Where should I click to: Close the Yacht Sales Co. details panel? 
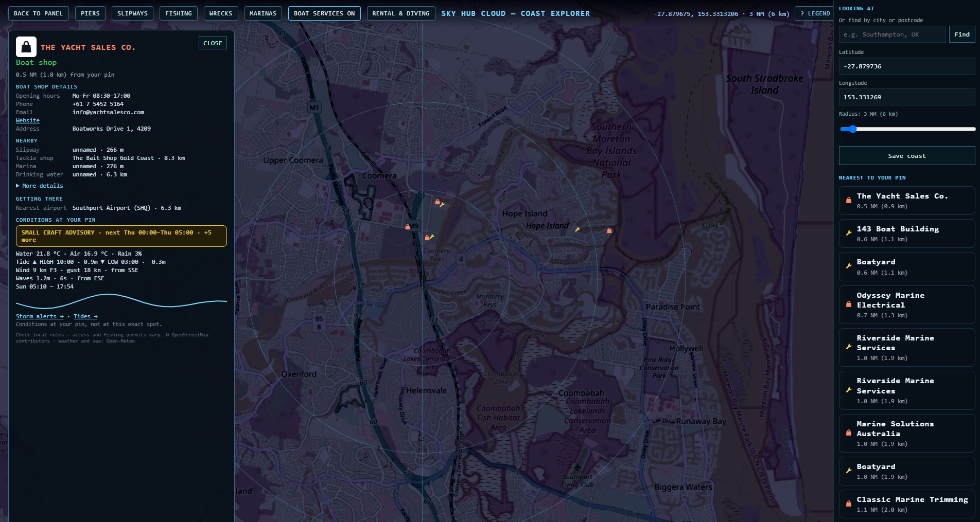(x=213, y=43)
